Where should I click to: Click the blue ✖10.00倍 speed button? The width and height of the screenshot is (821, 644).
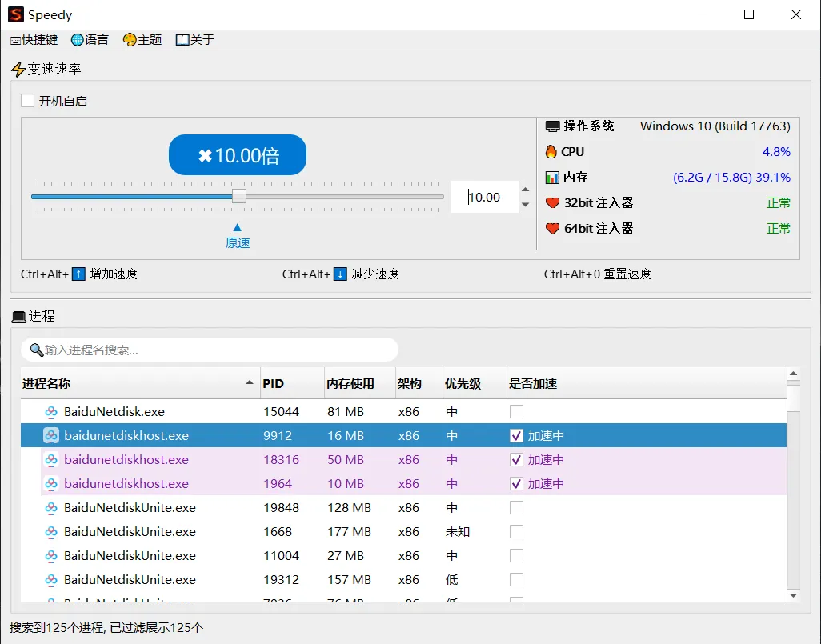[x=237, y=155]
